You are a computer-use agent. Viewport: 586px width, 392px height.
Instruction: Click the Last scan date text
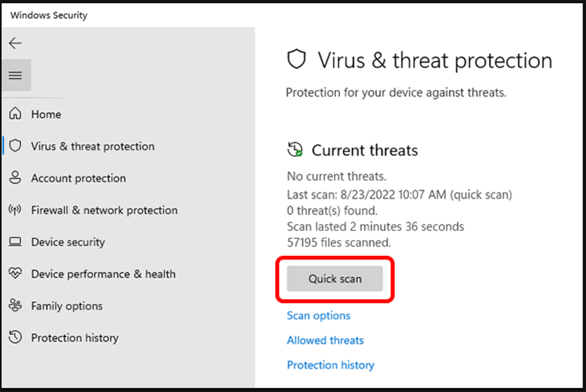[399, 195]
